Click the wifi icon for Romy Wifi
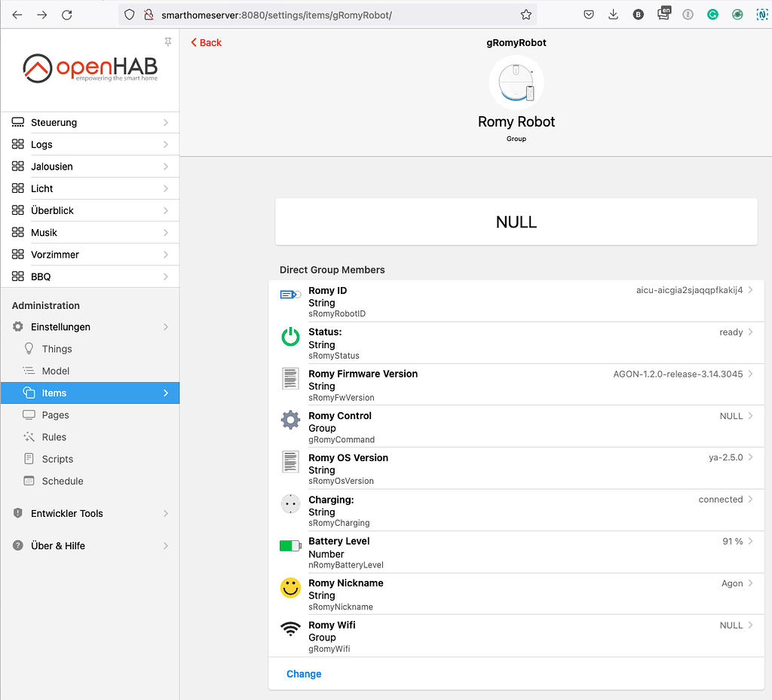 290,630
